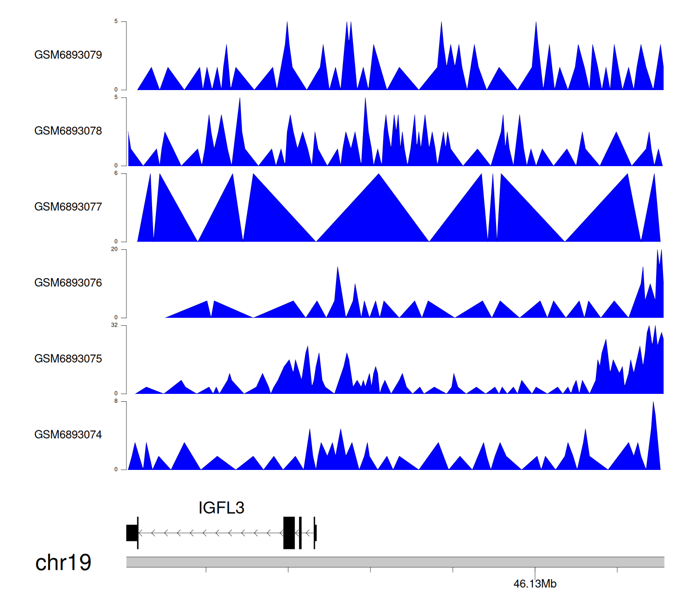
Task: Click the gray chr19 ideogram bar
Action: point(395,562)
